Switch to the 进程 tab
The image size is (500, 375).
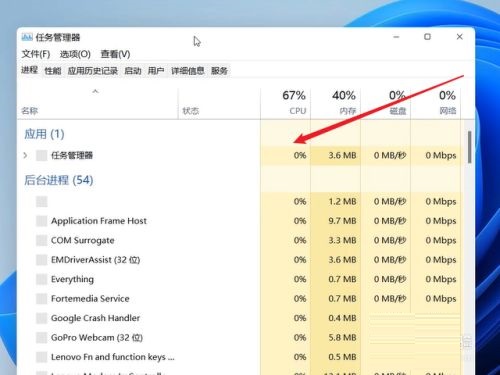click(x=29, y=70)
